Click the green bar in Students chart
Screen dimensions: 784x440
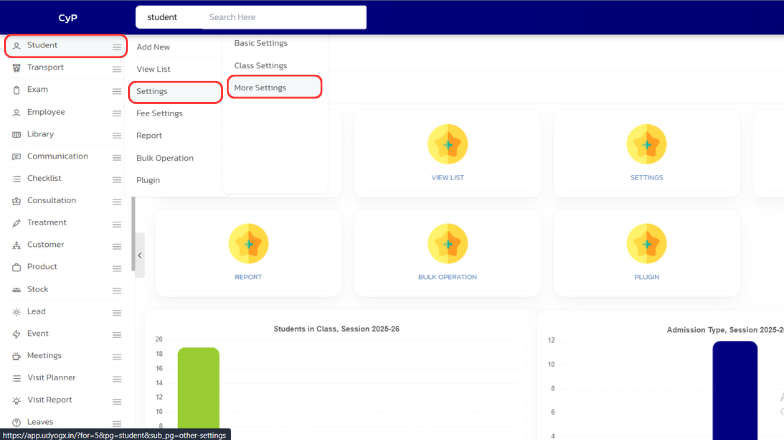pyautogui.click(x=198, y=390)
